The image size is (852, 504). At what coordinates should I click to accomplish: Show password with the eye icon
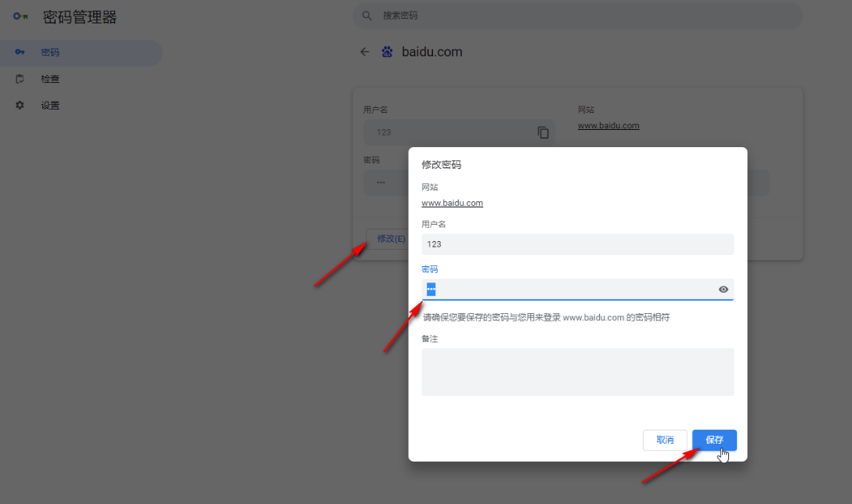[724, 290]
